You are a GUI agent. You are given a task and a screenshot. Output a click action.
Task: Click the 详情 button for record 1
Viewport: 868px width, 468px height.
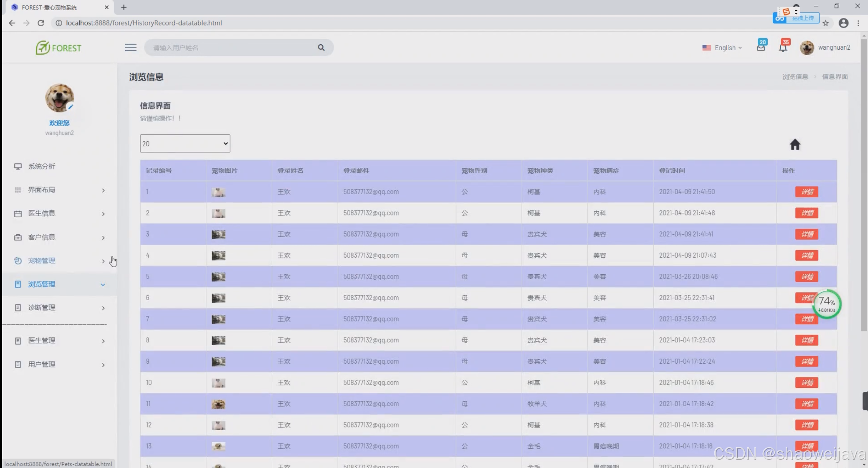[806, 192]
